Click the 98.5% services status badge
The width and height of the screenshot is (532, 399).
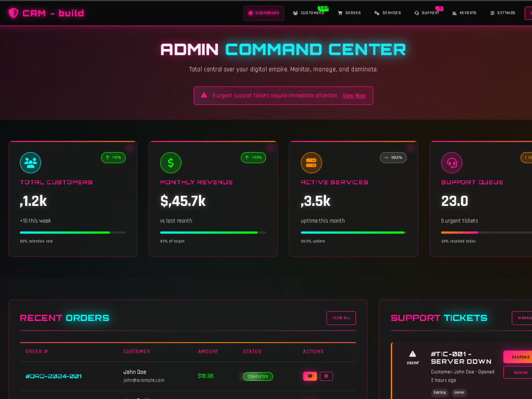point(393,157)
